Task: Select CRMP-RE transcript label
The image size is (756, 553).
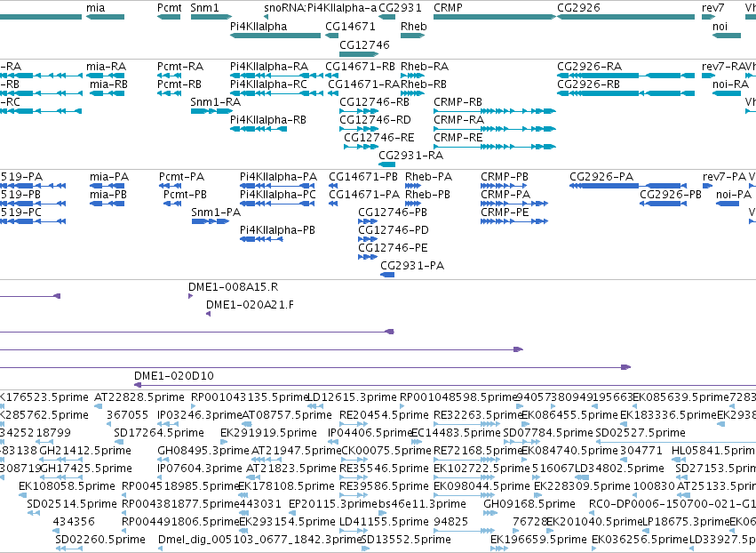Action: click(x=458, y=138)
